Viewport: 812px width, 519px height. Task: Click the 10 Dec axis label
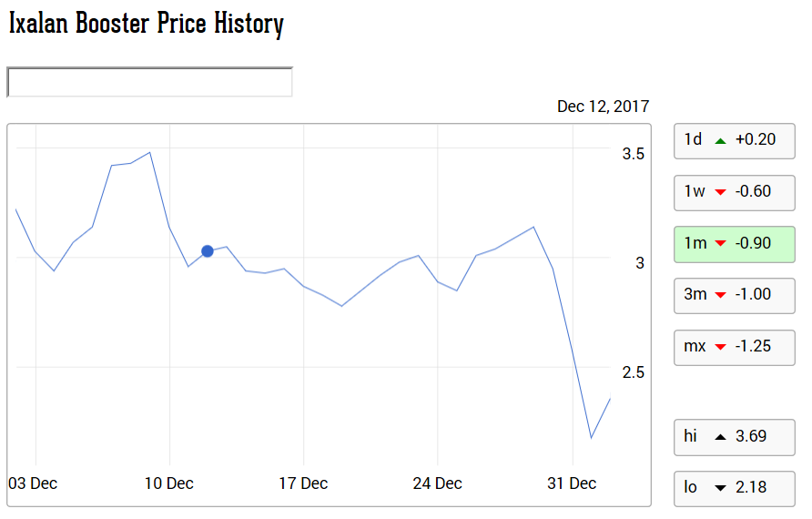click(x=168, y=483)
